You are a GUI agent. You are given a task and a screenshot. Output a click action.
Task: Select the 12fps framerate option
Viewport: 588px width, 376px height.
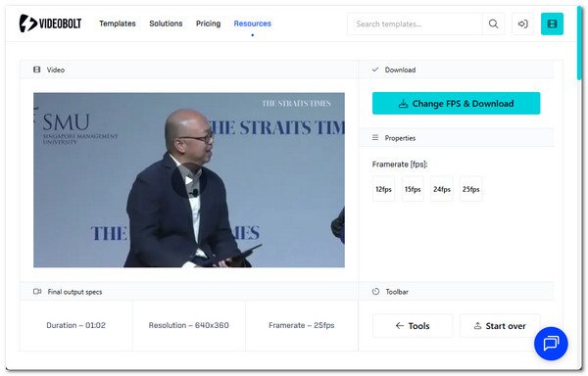tap(383, 189)
